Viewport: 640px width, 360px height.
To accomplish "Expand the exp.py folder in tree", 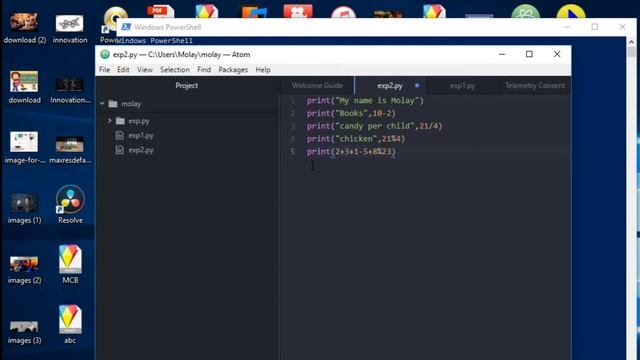I will pos(109,121).
